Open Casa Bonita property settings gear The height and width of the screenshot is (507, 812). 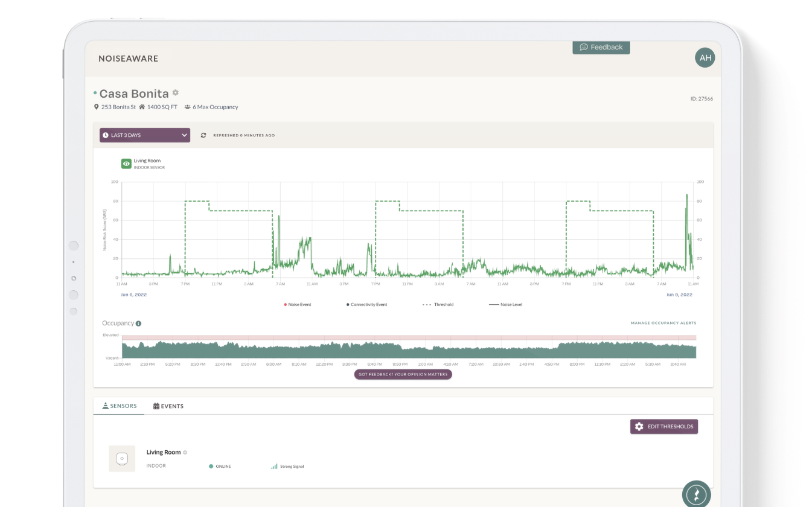[176, 93]
